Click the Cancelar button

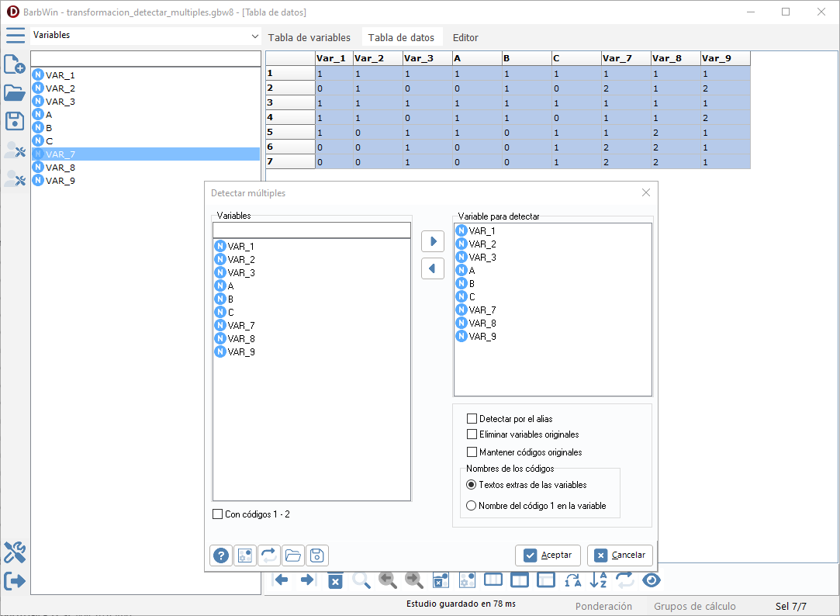coord(620,555)
